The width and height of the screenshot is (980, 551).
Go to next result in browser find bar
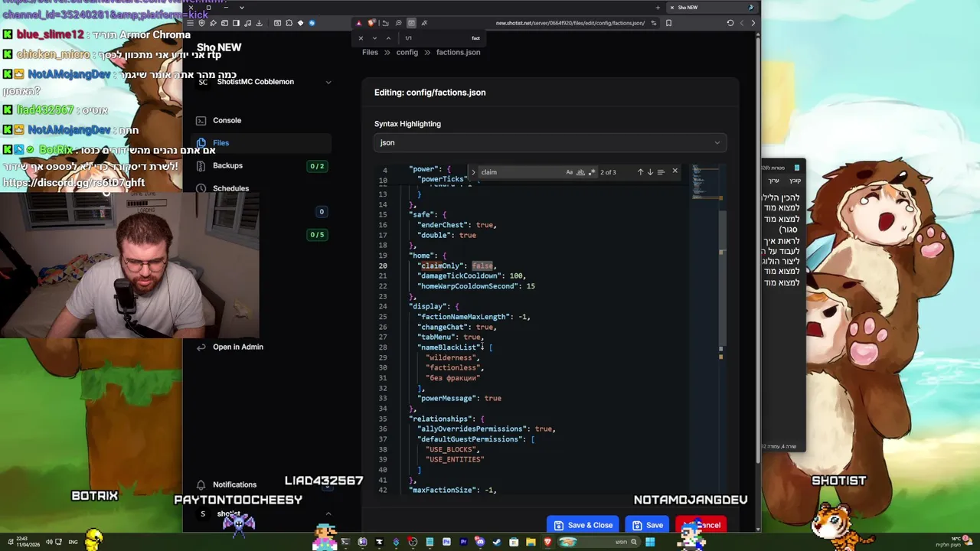pyautogui.click(x=374, y=38)
